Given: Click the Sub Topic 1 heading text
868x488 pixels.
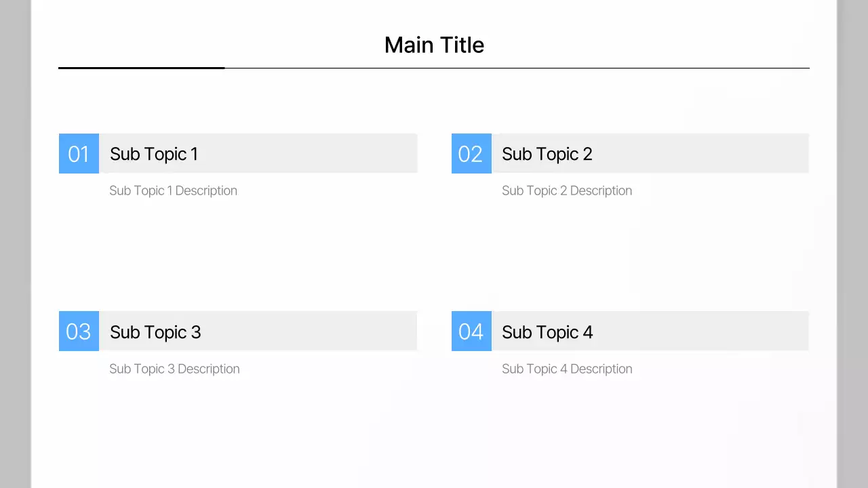Looking at the screenshot, I should (x=154, y=154).
